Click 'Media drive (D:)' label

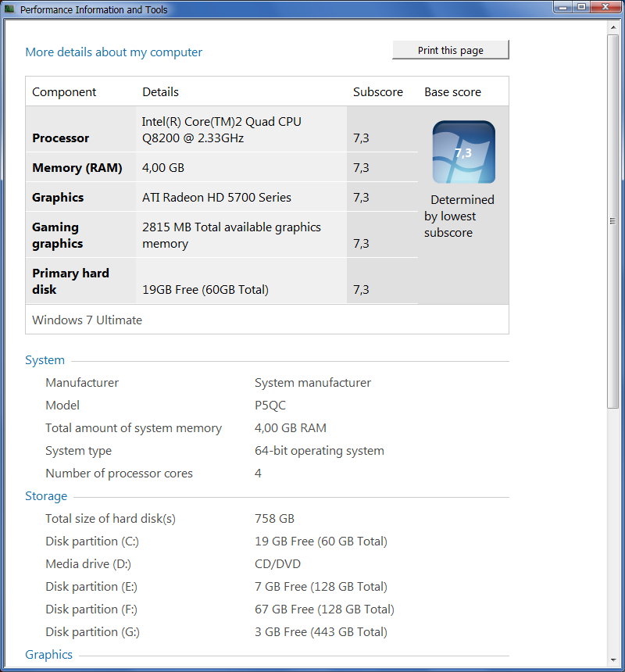[88, 564]
